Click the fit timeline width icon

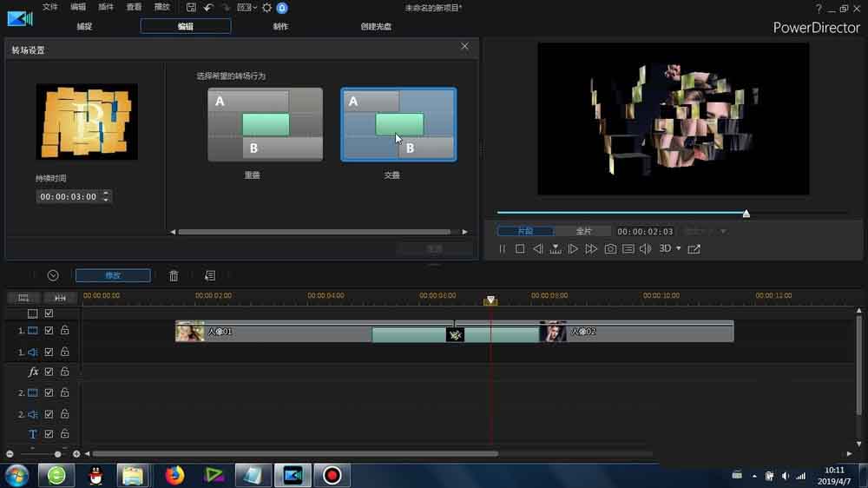click(60, 298)
